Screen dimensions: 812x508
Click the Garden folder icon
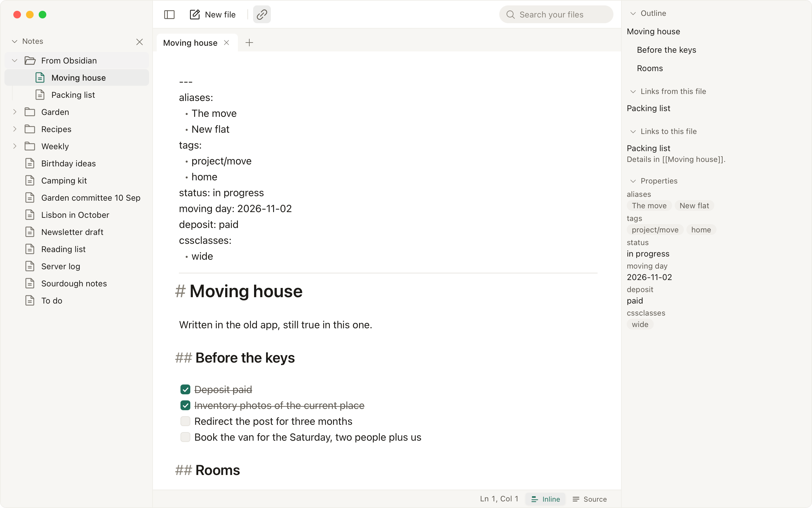click(30, 112)
